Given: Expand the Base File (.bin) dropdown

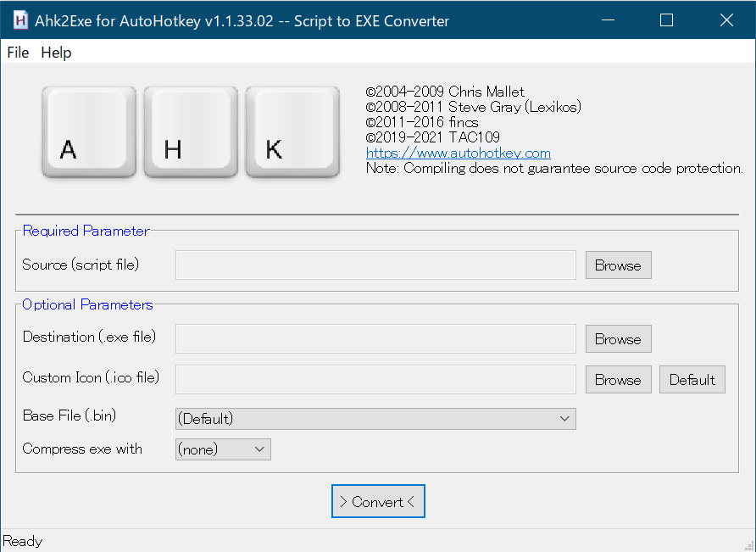Looking at the screenshot, I should coord(375,419).
